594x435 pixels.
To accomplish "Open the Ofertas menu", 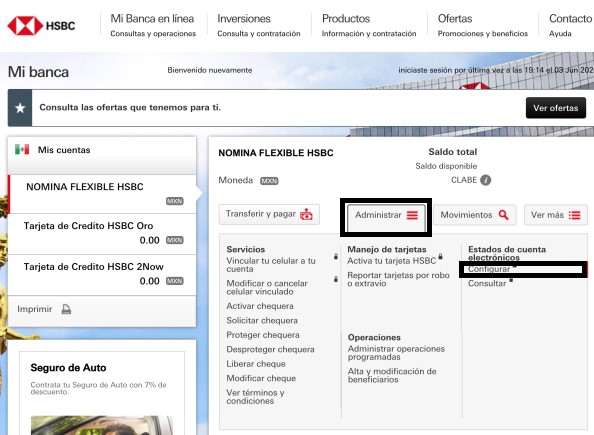I will [483, 25].
